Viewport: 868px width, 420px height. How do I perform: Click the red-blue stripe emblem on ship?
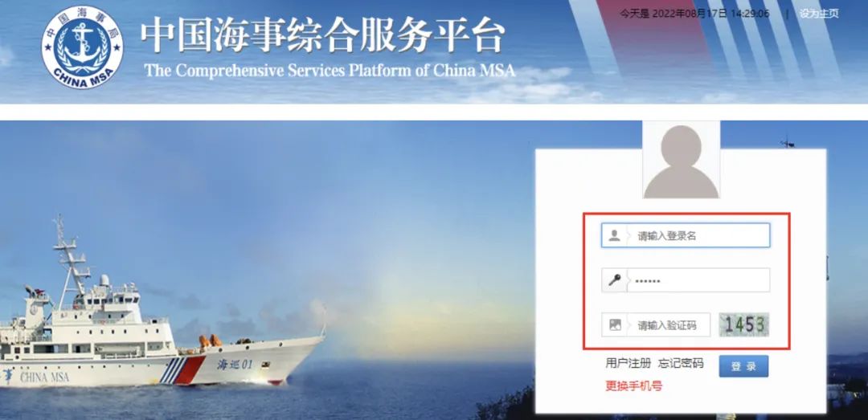click(x=182, y=369)
